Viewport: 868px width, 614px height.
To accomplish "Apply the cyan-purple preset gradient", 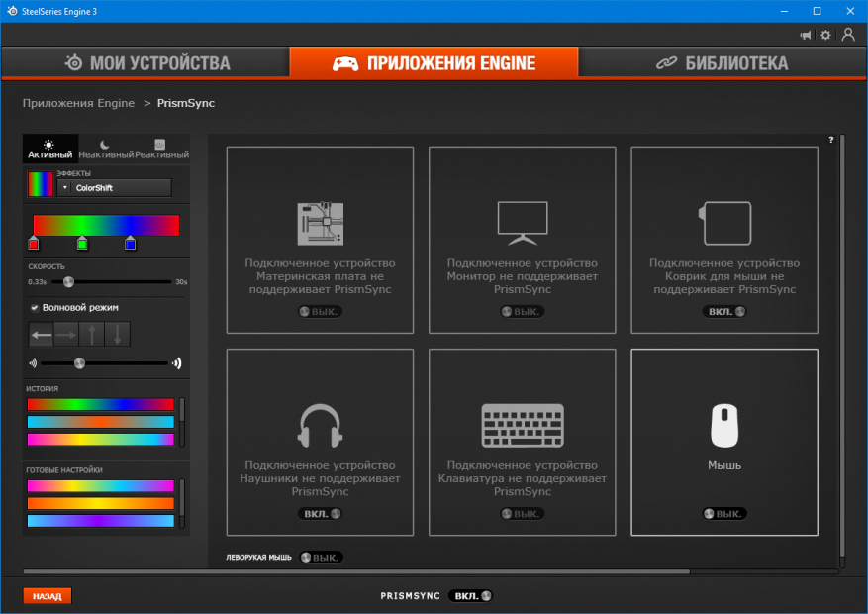I will (101, 521).
